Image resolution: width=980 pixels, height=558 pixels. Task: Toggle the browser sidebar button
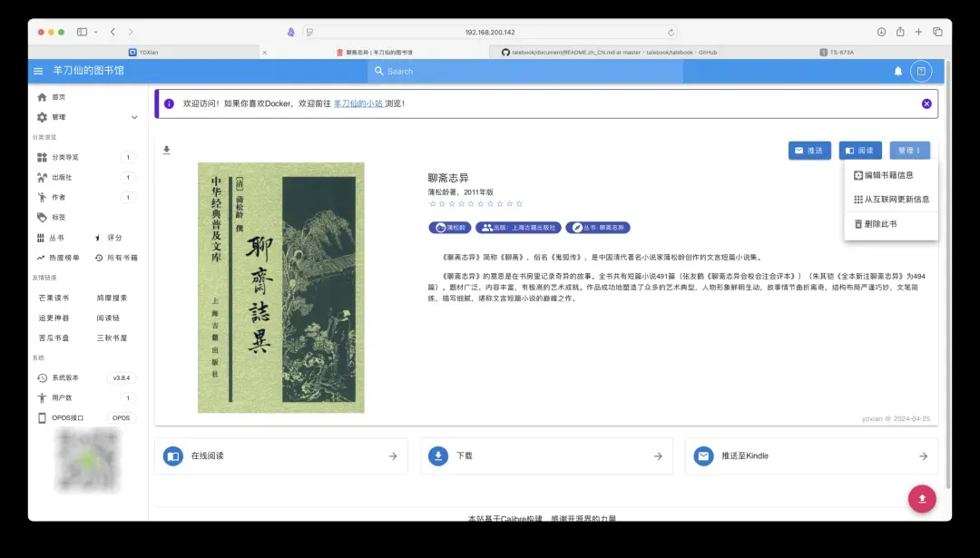[x=83, y=32]
